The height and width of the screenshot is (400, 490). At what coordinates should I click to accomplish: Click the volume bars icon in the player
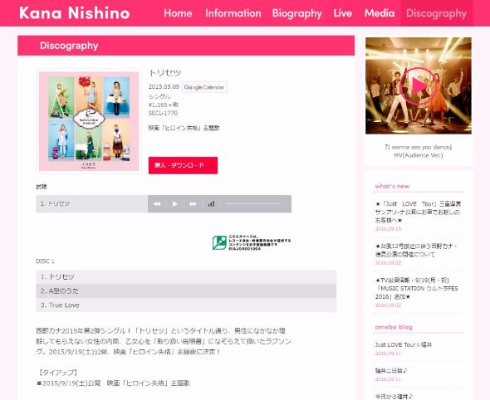[x=211, y=204]
